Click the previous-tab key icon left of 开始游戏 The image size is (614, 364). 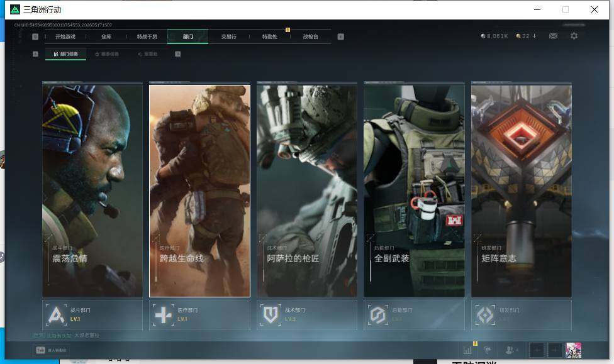pos(35,37)
